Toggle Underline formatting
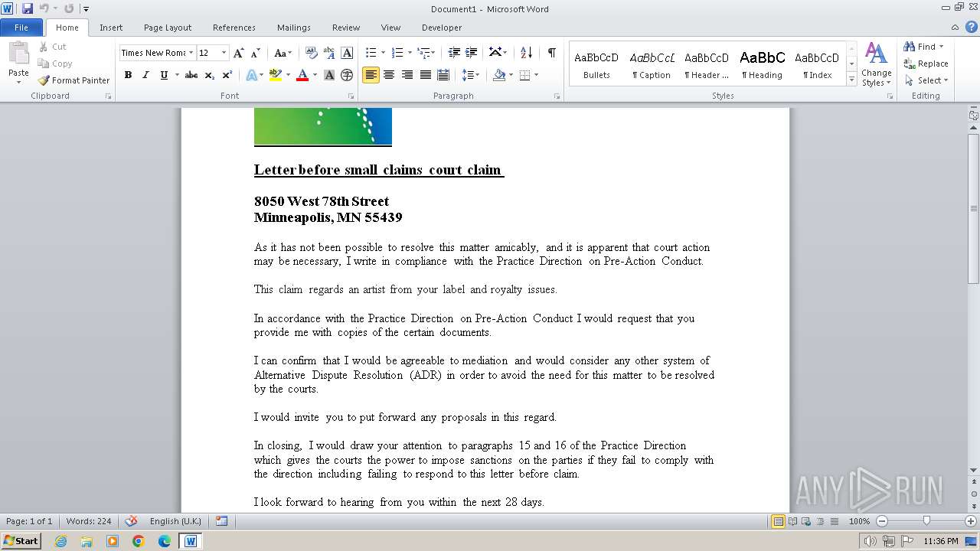 click(x=164, y=75)
